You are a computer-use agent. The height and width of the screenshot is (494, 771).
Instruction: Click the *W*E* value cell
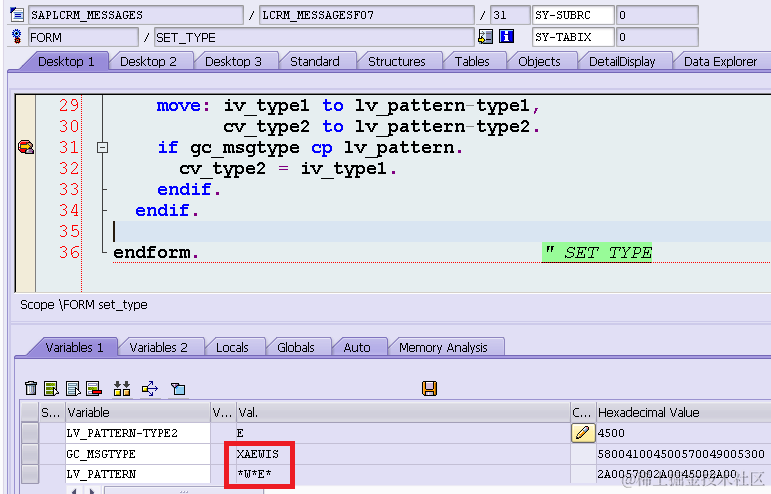pyautogui.click(x=403, y=474)
